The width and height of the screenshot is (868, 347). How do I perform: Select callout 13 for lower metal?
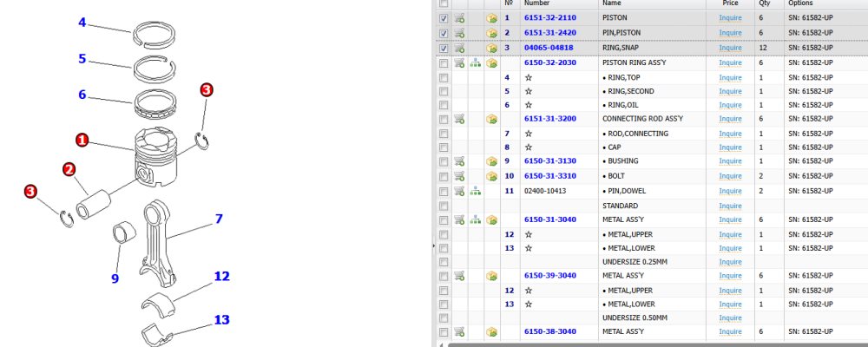tap(221, 319)
